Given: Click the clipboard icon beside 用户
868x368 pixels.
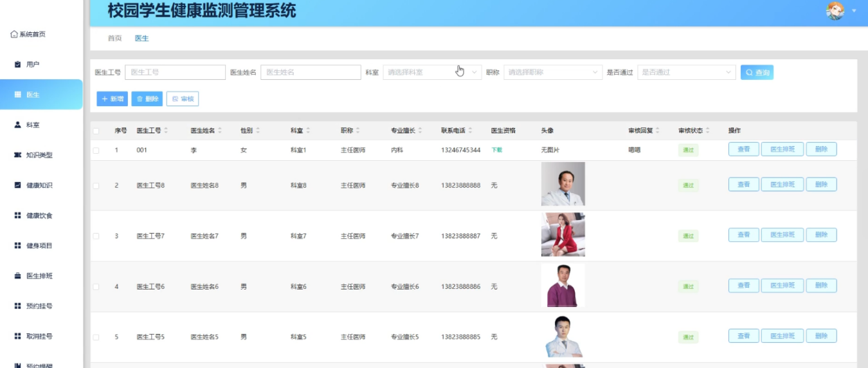Looking at the screenshot, I should click(18, 64).
